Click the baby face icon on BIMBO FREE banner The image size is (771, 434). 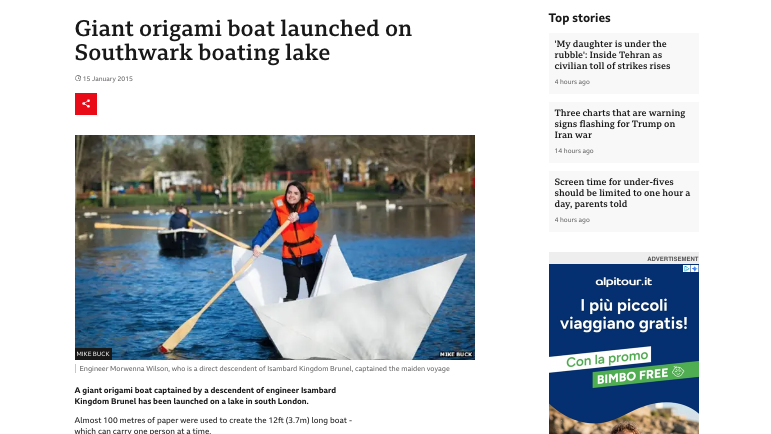(x=678, y=372)
